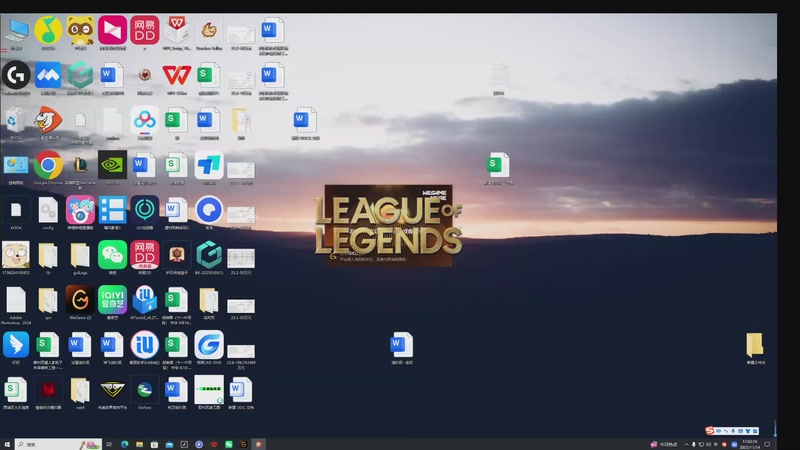
Task: Open the Control Panel desktop icon
Action: click(16, 165)
